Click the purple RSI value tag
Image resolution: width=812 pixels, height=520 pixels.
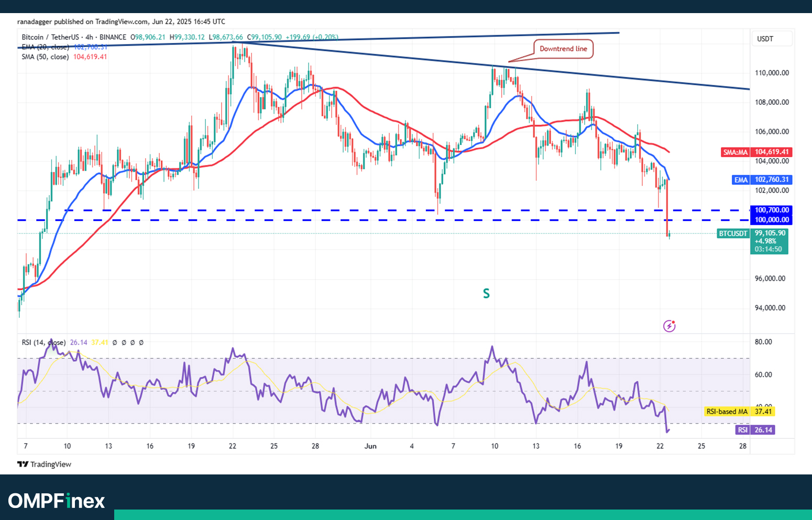pos(742,430)
